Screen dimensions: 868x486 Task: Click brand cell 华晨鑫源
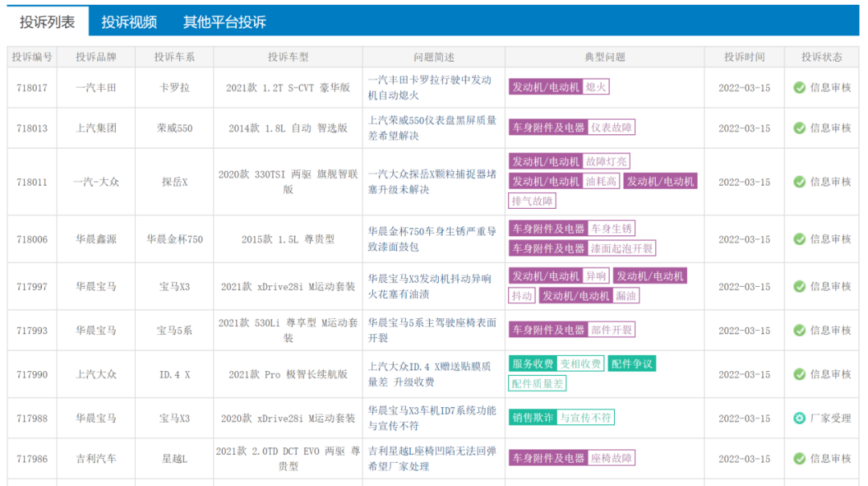click(96, 239)
